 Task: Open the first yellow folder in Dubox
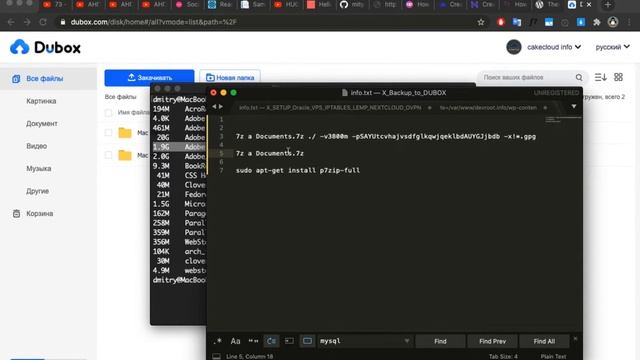pyautogui.click(x=125, y=133)
